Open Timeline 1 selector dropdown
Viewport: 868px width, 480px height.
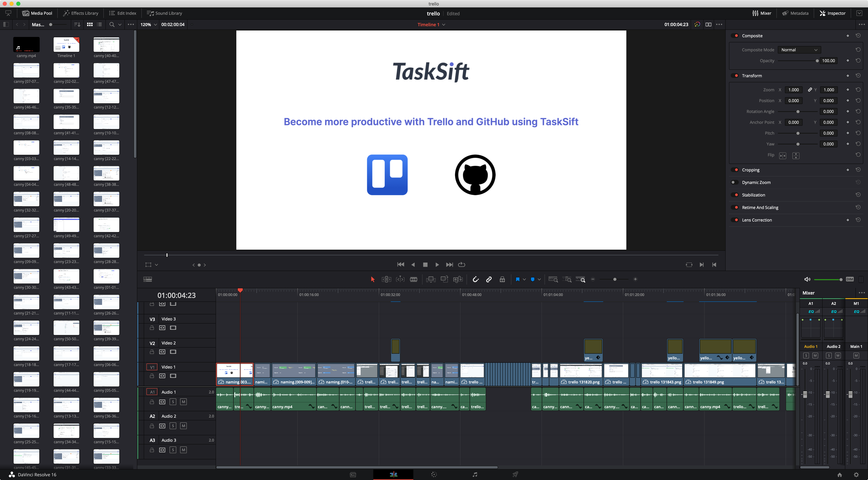pos(431,25)
